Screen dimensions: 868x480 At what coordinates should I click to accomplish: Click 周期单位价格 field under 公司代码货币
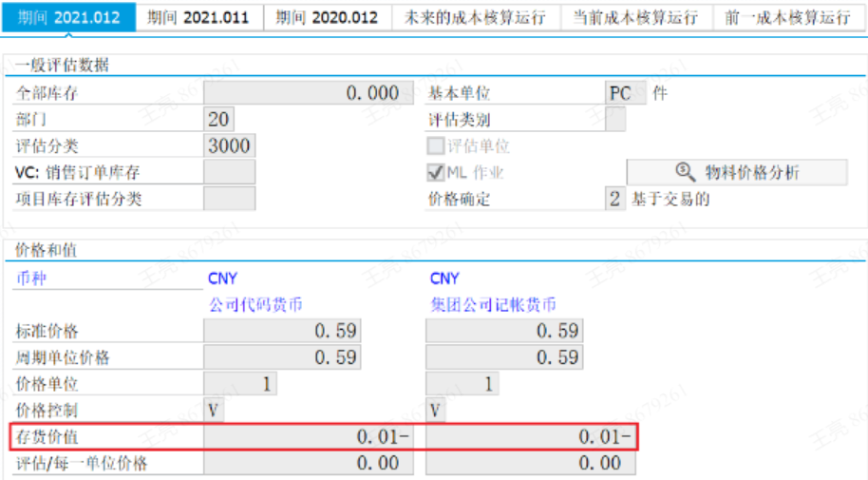(282, 357)
